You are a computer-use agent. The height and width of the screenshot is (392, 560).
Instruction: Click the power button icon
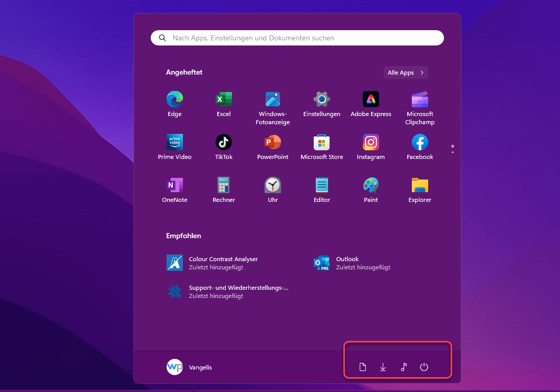click(x=424, y=367)
